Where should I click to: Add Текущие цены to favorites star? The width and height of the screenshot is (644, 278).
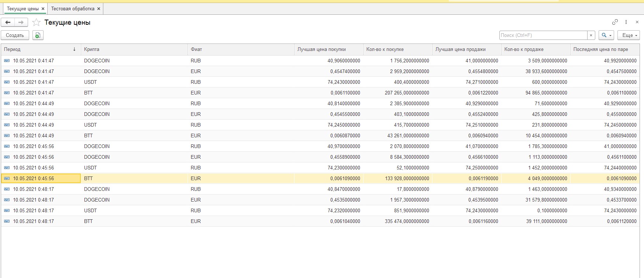[36, 23]
